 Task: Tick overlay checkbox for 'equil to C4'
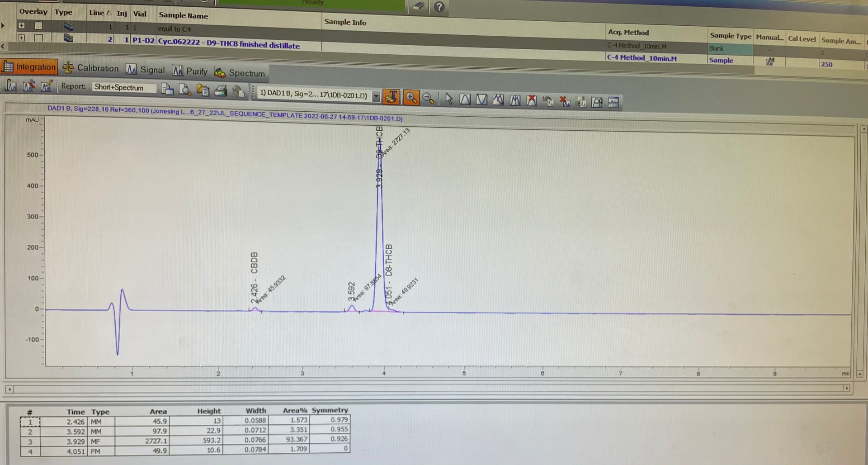pos(39,26)
